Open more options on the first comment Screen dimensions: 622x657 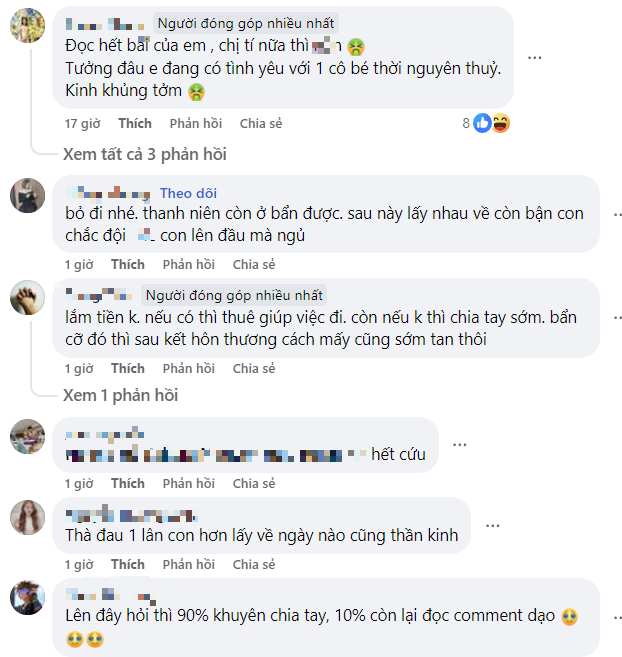pyautogui.click(x=535, y=57)
